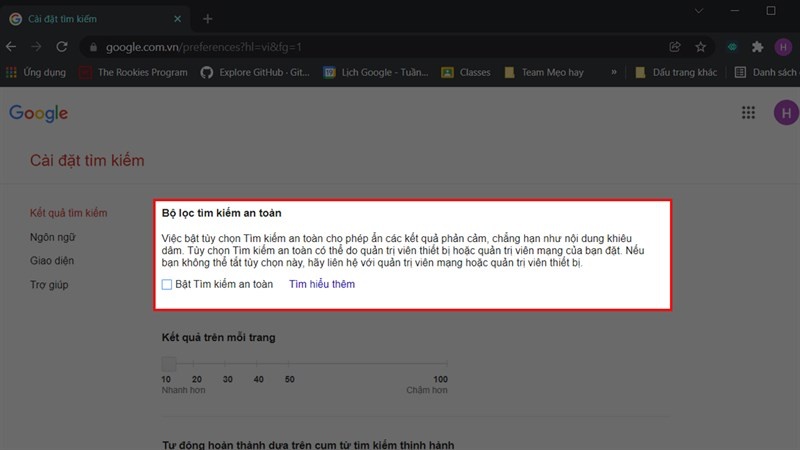The width and height of the screenshot is (800, 450).
Task: Select Ngôn ngữ in the left sidebar
Action: pos(52,237)
